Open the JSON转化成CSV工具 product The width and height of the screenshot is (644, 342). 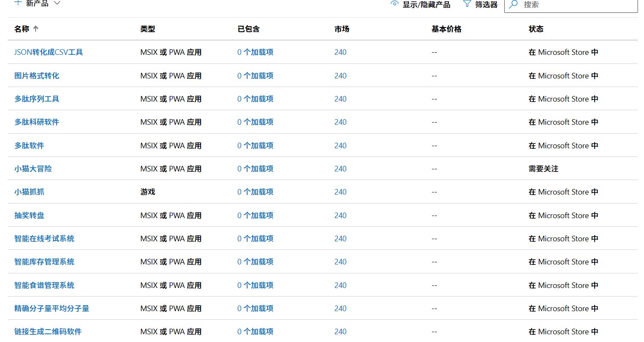click(x=48, y=52)
